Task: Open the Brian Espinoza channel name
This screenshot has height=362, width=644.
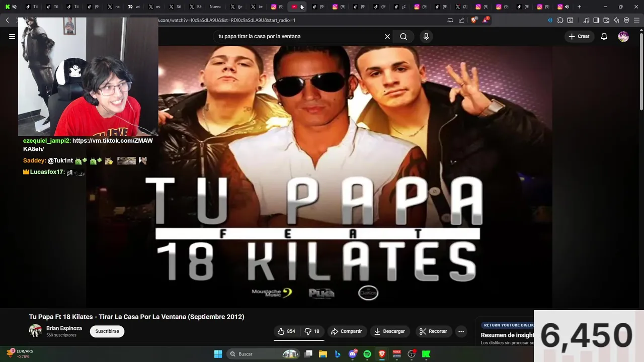Action: point(64,328)
